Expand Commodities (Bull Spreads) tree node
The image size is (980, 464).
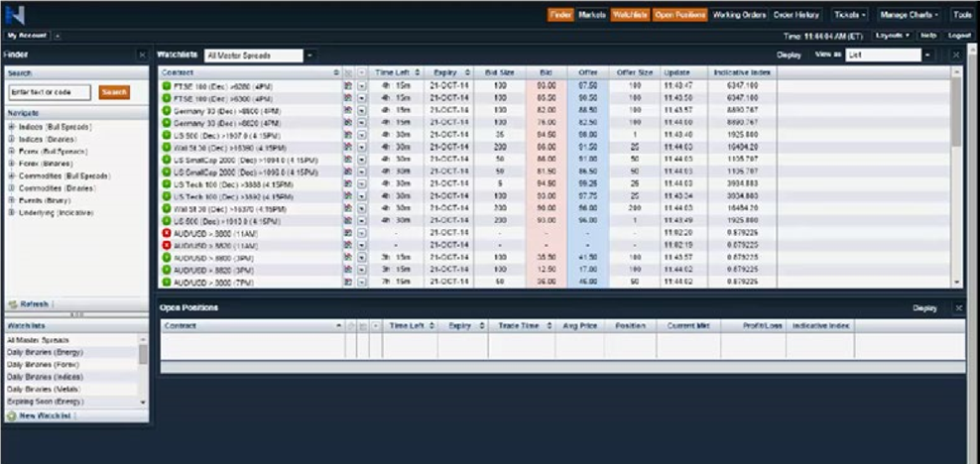pos(12,176)
